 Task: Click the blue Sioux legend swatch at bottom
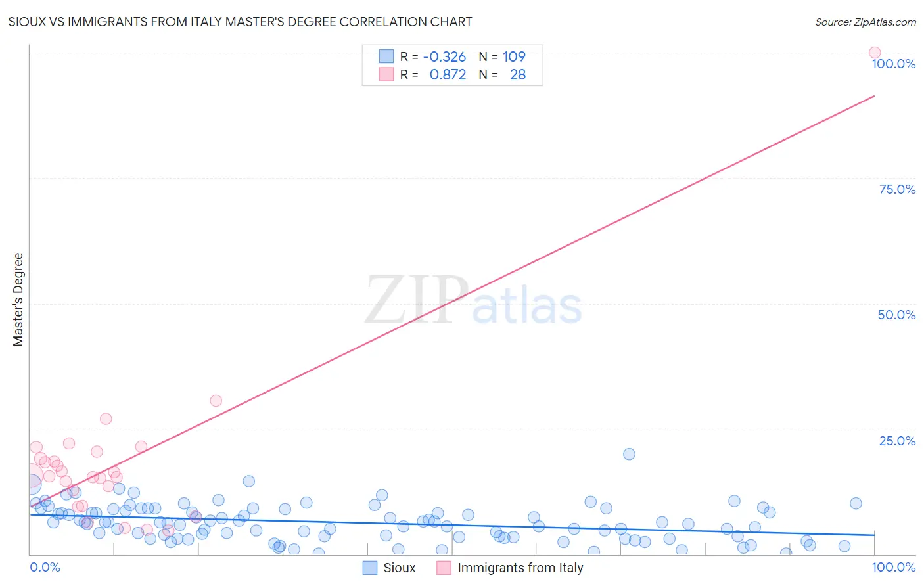pyautogui.click(x=370, y=568)
